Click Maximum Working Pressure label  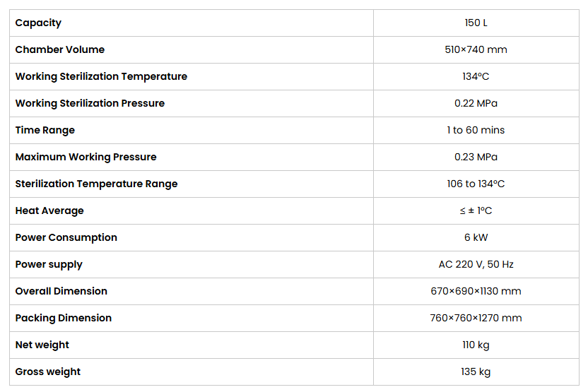[86, 157]
